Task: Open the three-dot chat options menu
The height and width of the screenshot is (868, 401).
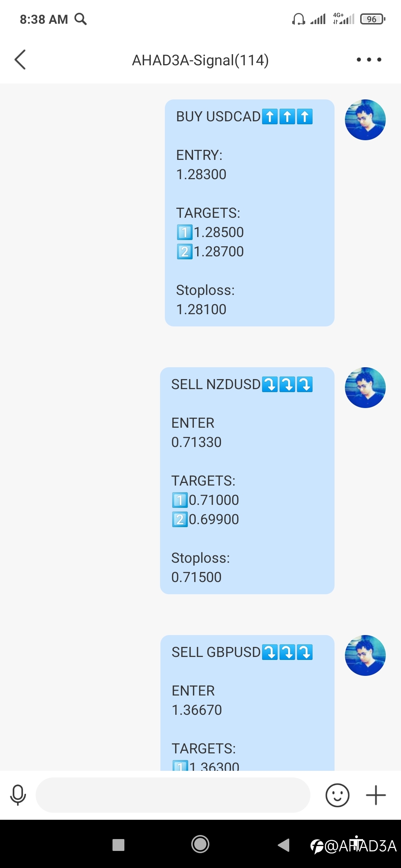Action: click(369, 60)
